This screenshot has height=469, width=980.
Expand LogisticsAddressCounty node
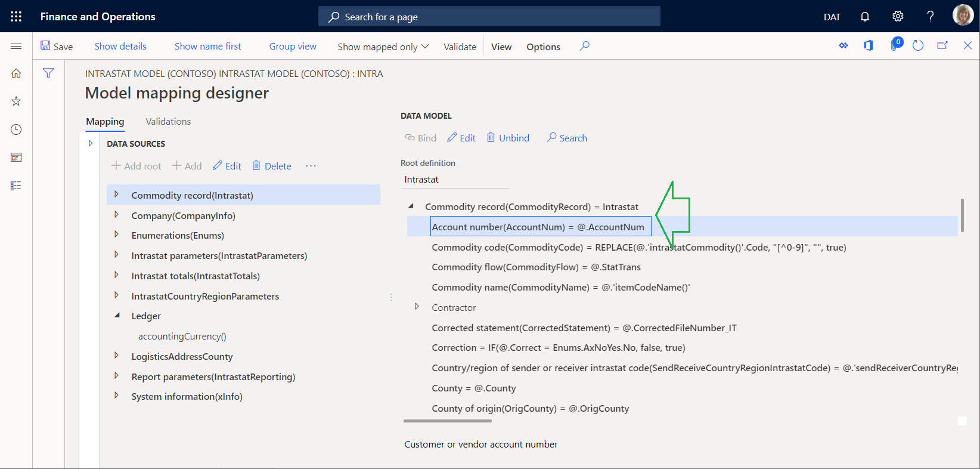coord(116,356)
